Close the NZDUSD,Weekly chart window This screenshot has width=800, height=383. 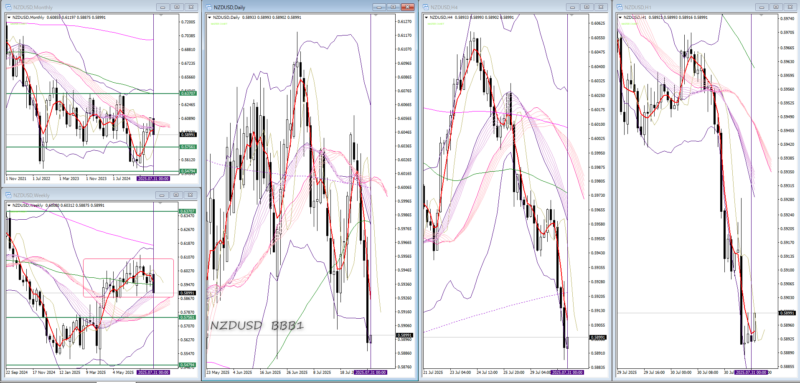(x=191, y=195)
